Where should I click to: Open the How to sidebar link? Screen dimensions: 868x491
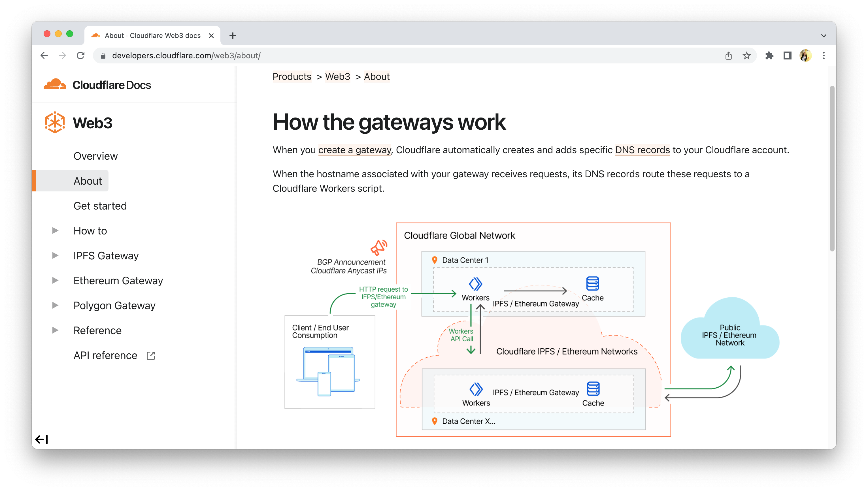pyautogui.click(x=90, y=231)
